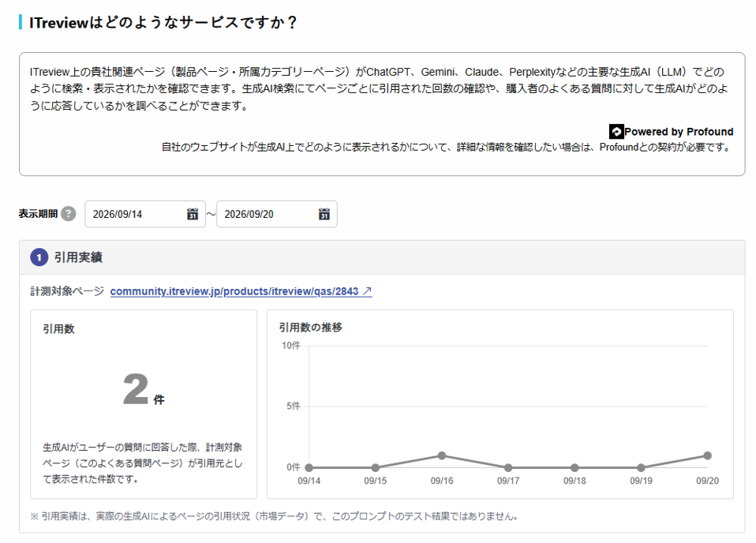Click the 0件 y-axis label
The image size is (756, 543).
click(293, 466)
